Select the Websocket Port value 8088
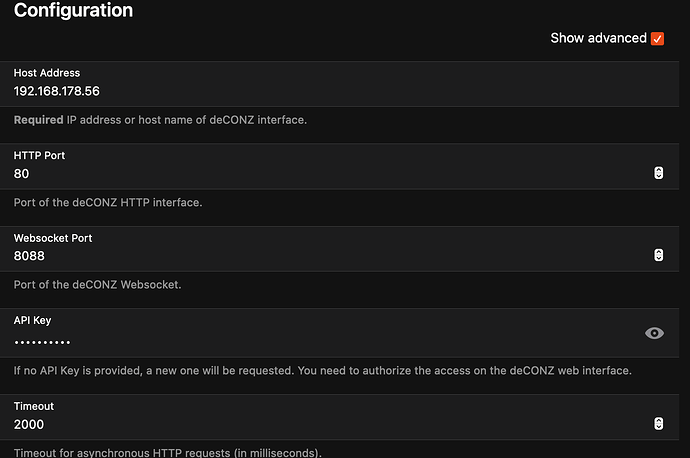 coord(29,256)
